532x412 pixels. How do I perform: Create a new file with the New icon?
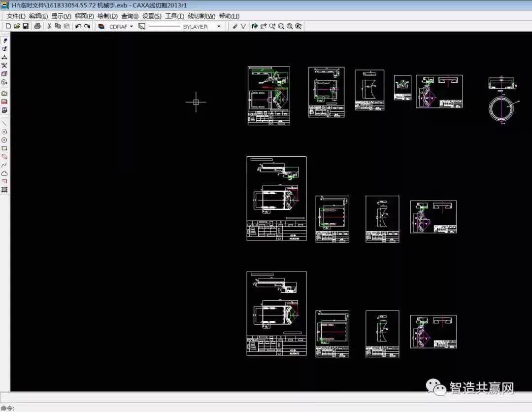(8, 26)
